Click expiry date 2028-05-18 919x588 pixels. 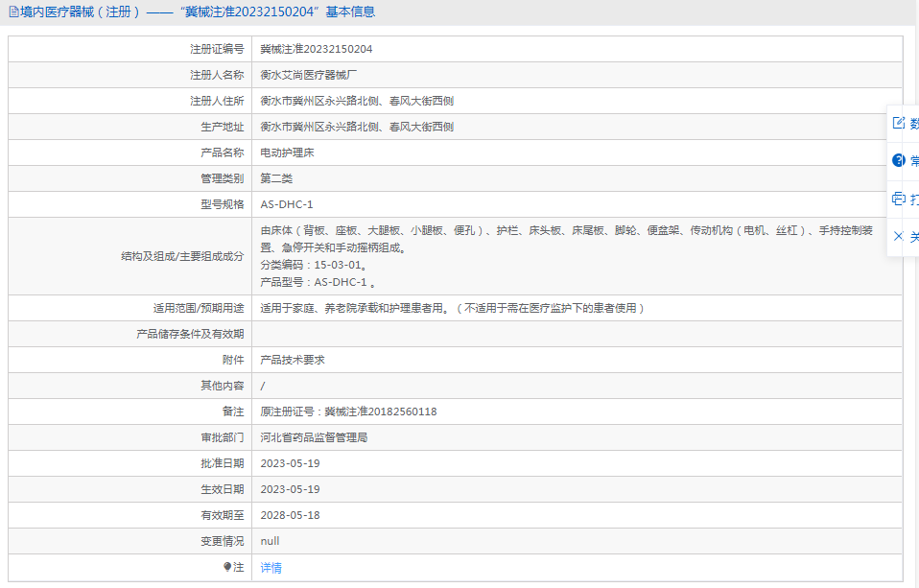point(290,515)
